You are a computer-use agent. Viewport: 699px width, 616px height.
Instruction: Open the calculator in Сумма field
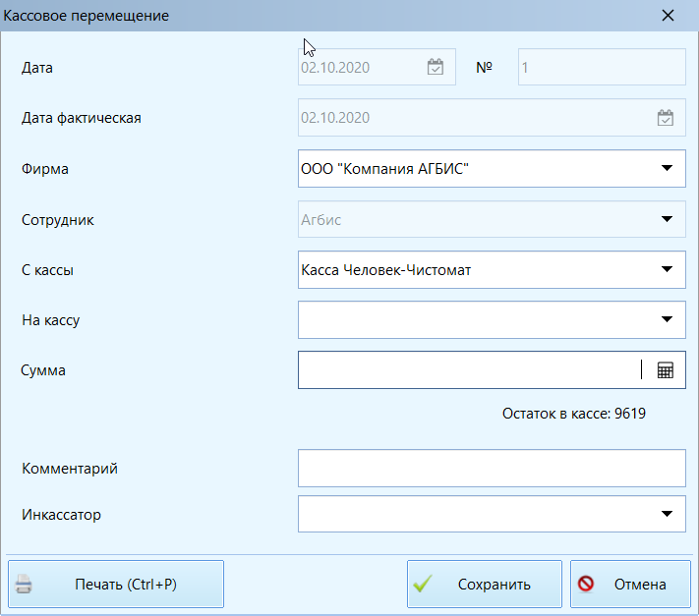point(666,370)
